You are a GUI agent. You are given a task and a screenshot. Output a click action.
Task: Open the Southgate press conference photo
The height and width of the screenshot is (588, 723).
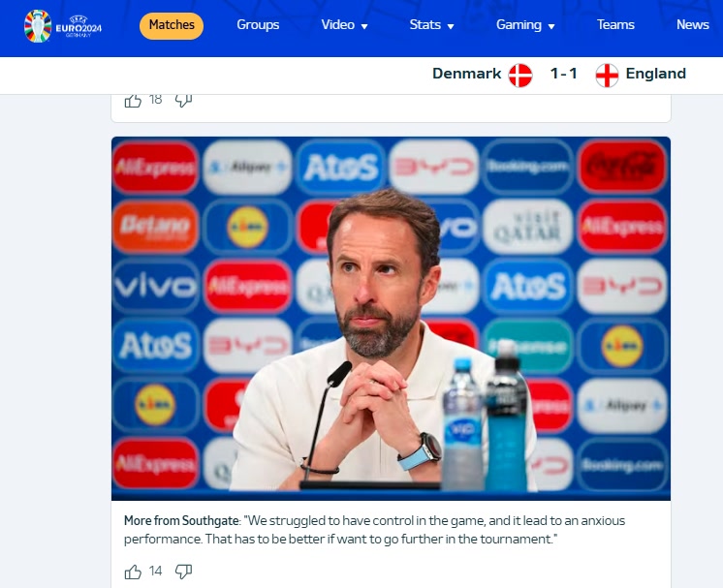391,319
